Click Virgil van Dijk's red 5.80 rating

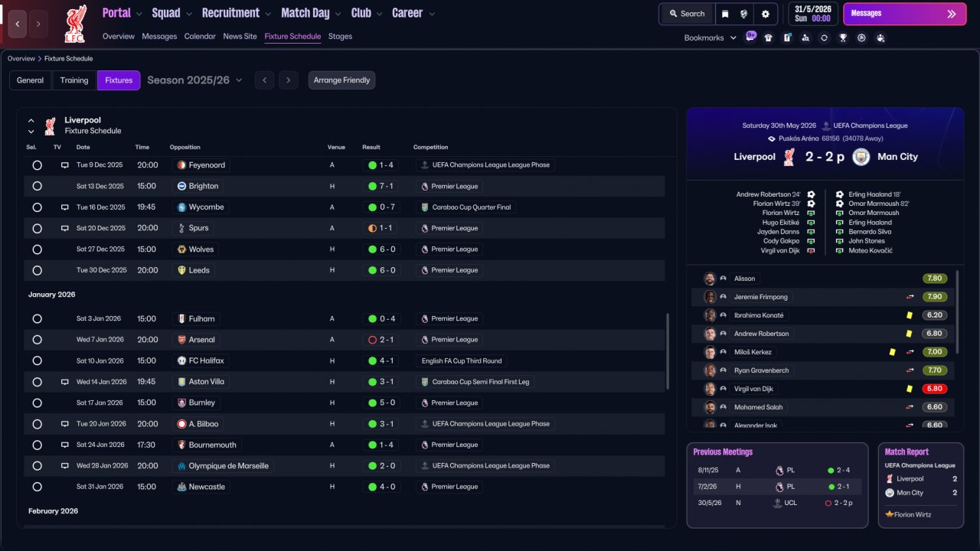click(x=935, y=389)
